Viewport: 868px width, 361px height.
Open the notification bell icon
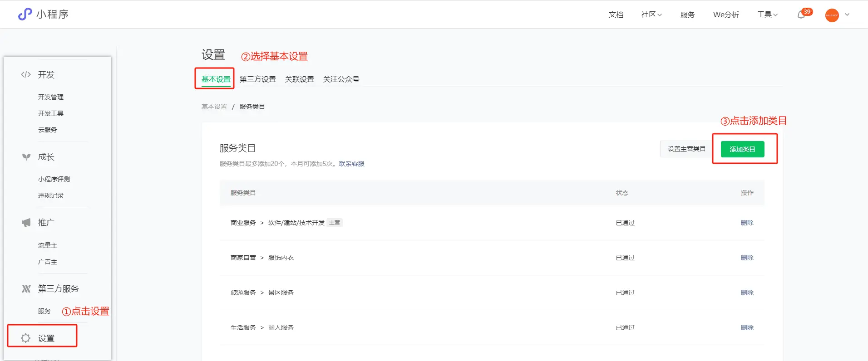801,15
